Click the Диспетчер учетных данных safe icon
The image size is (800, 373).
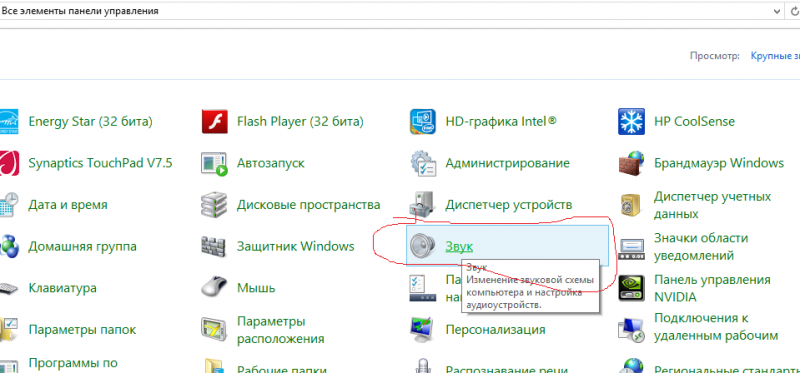(x=631, y=205)
